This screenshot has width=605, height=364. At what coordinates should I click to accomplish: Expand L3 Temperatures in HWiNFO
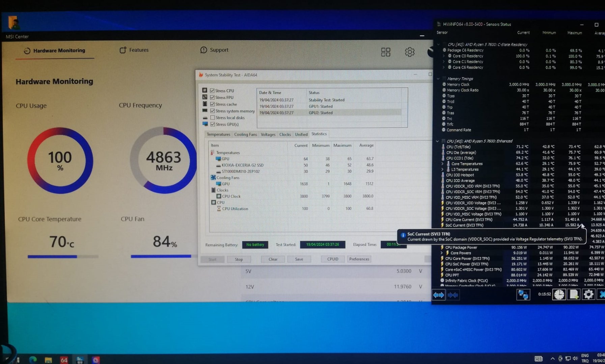coord(442,170)
